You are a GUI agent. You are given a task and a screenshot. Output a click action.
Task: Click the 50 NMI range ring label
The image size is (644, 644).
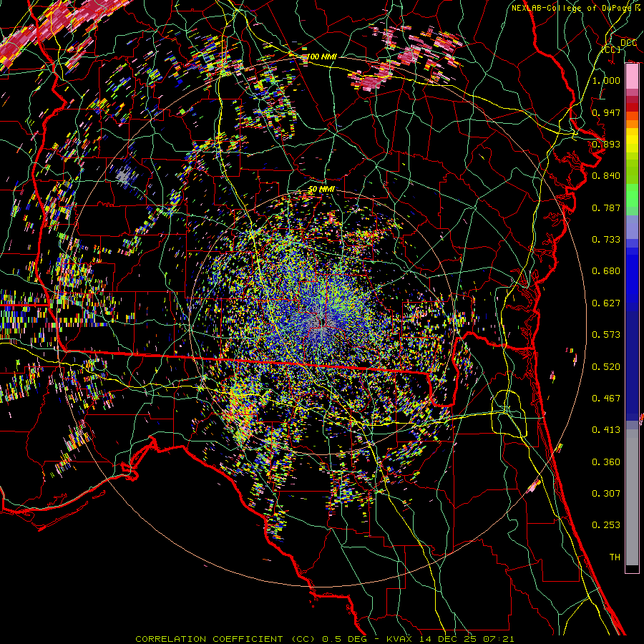pyautogui.click(x=321, y=190)
